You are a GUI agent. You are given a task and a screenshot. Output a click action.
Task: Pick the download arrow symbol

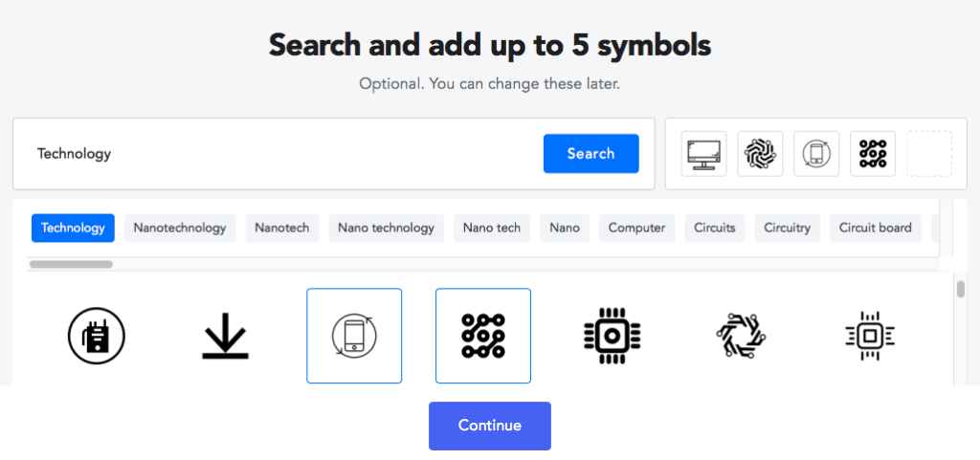click(x=225, y=336)
